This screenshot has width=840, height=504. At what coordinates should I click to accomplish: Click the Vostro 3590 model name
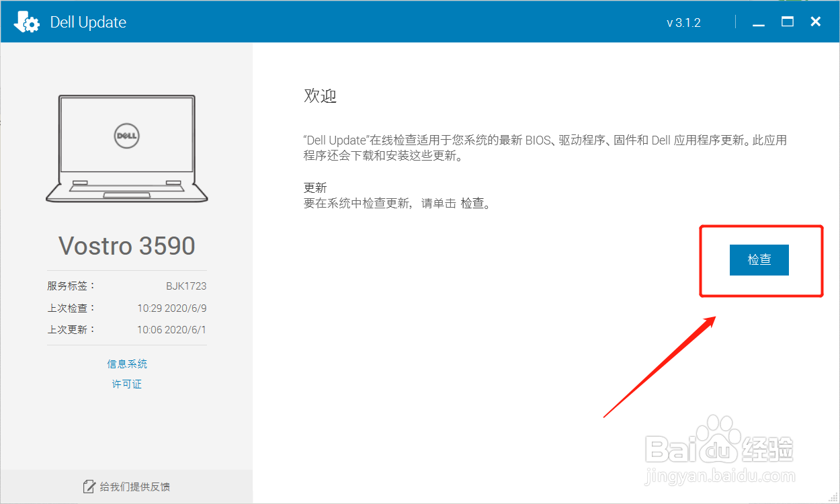127,246
